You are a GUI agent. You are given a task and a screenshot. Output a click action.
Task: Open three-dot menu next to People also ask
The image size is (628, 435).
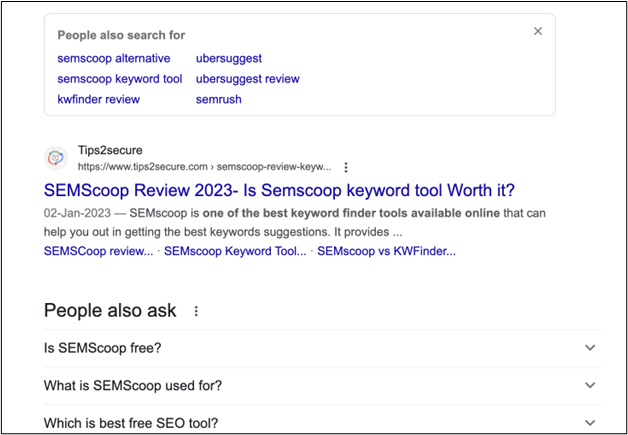click(x=196, y=311)
